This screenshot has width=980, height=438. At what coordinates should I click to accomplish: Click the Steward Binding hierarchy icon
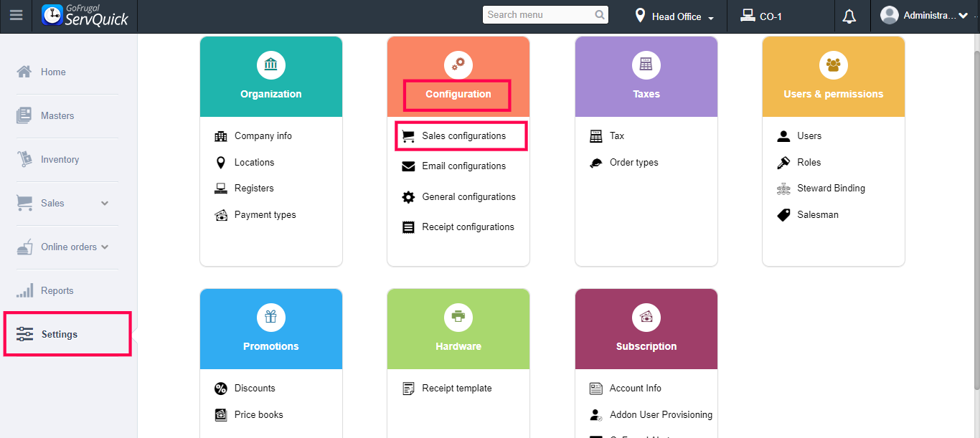tap(783, 189)
